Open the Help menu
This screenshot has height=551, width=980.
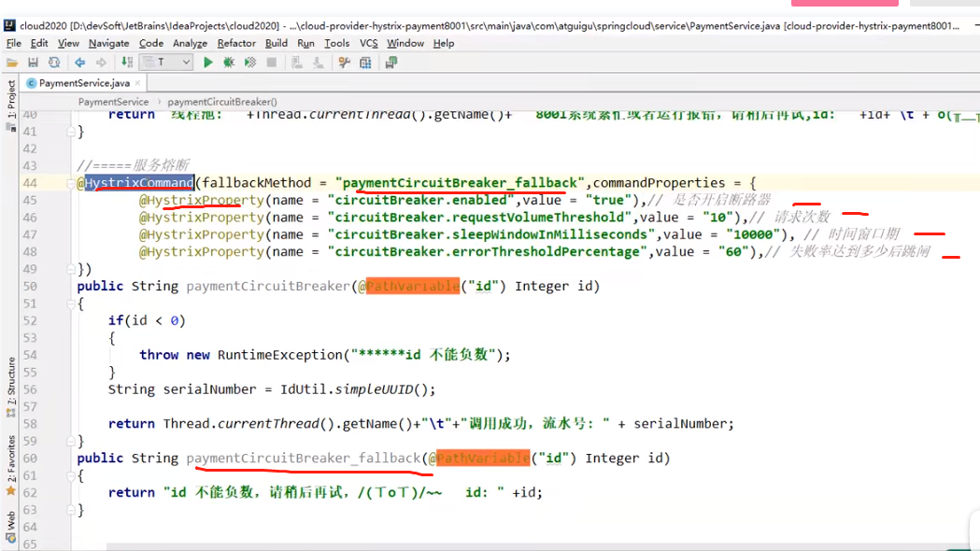pos(444,43)
